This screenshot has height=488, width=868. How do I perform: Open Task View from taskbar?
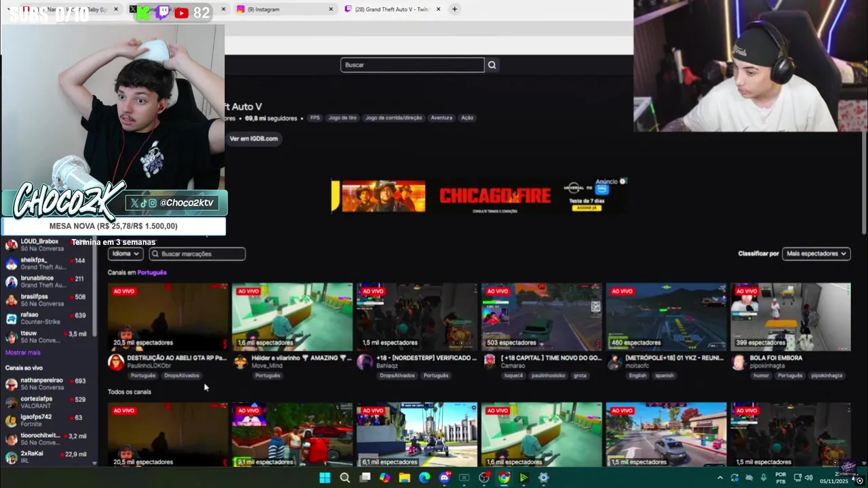(365, 478)
